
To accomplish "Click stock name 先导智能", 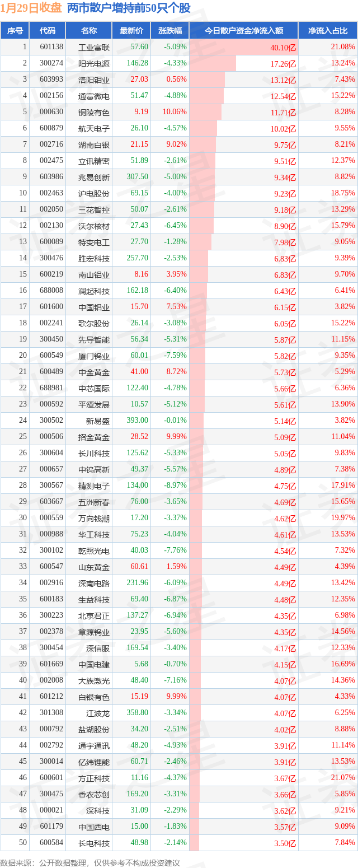I will [x=94, y=339].
